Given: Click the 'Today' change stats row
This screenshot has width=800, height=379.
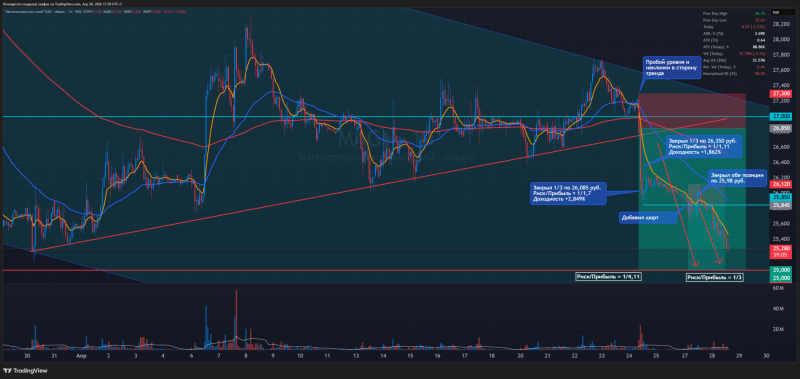Looking at the screenshot, I should [734, 27].
